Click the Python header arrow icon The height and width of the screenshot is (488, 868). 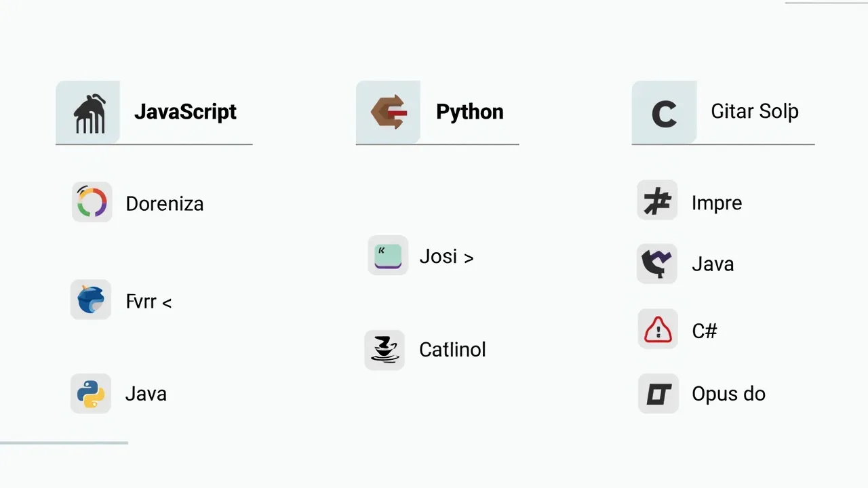389,112
